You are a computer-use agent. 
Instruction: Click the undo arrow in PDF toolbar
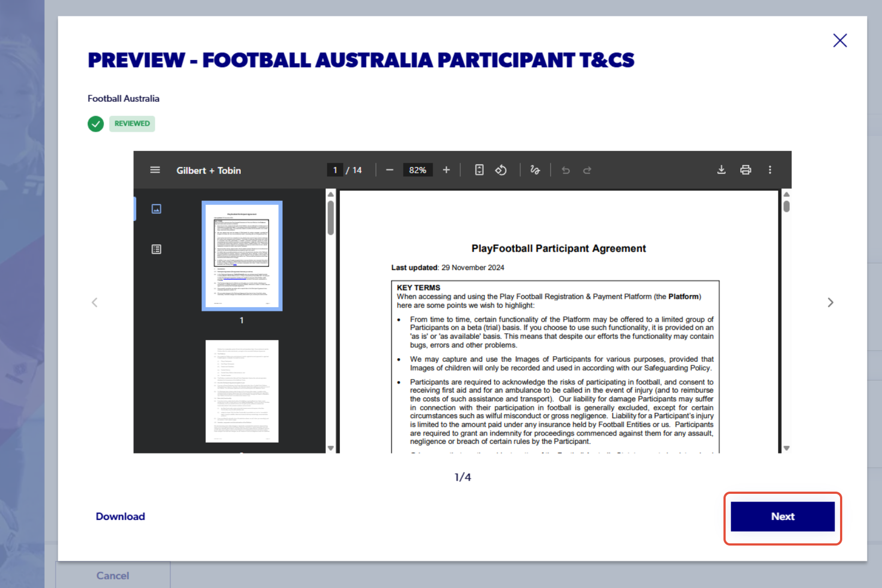pyautogui.click(x=565, y=170)
